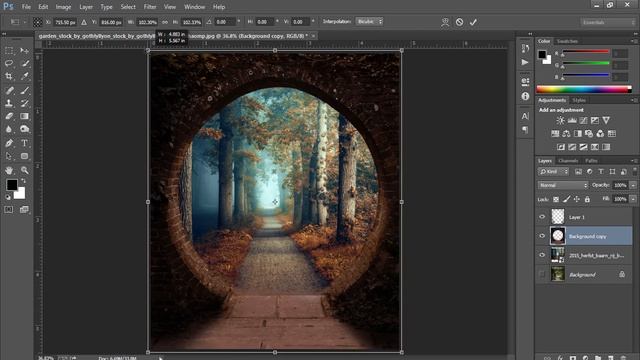Select the Quick Selection tool

click(x=24, y=63)
